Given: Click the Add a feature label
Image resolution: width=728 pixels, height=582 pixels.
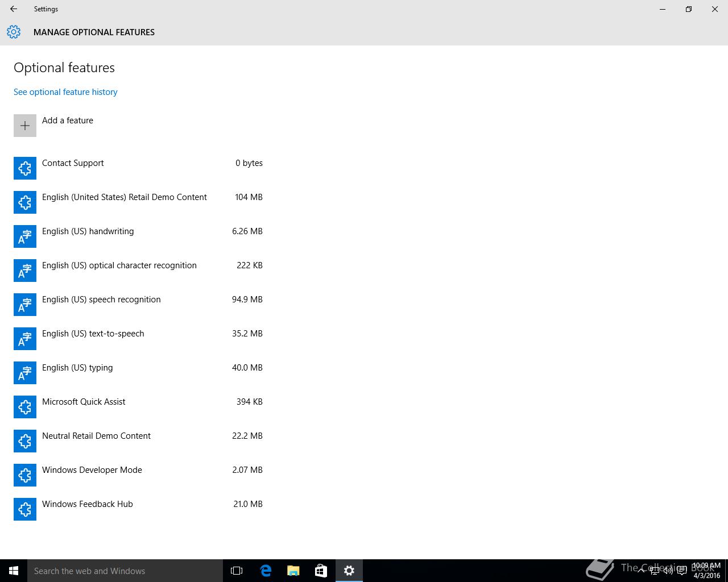Looking at the screenshot, I should click(68, 120).
